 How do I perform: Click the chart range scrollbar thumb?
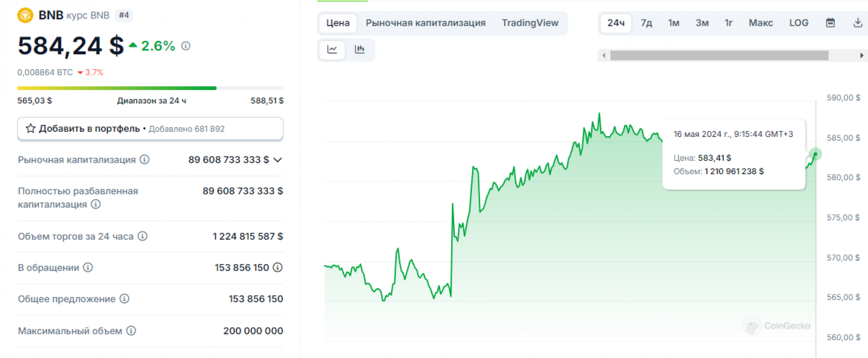tap(719, 56)
